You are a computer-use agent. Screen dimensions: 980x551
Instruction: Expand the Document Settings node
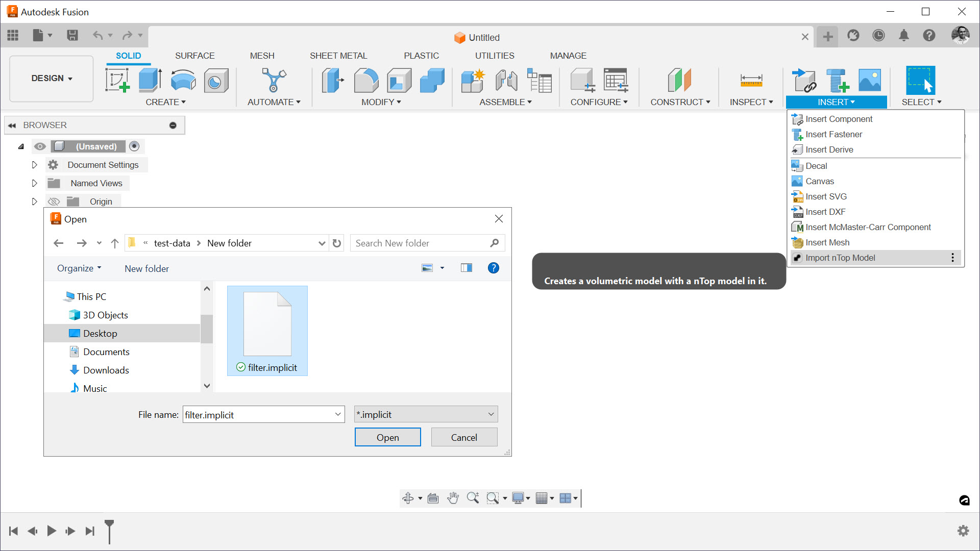34,165
